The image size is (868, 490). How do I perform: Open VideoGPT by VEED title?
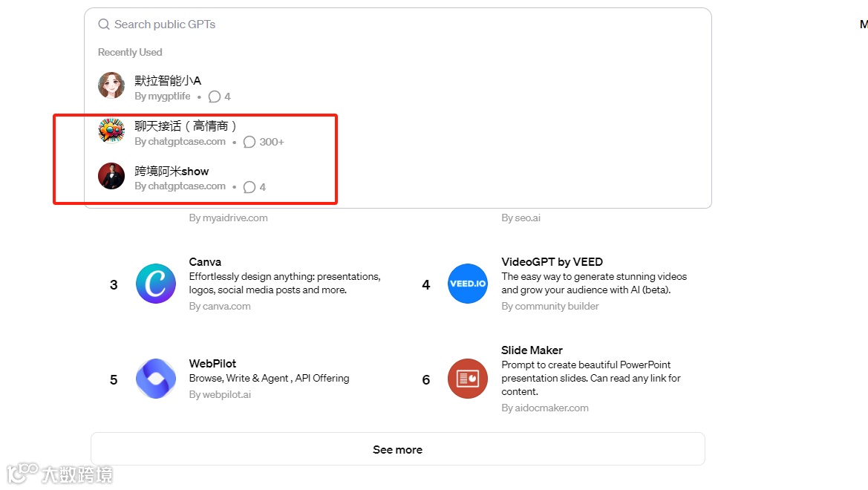click(552, 262)
